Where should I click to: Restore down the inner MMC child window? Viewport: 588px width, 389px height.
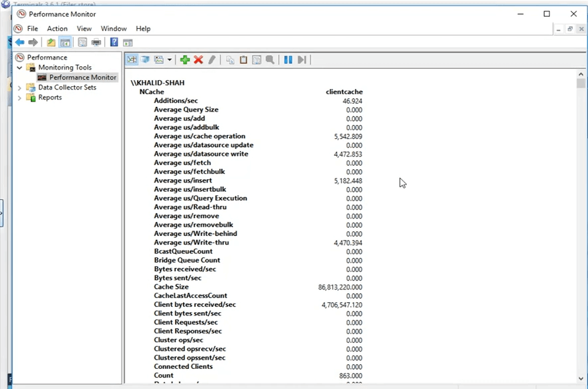(570, 29)
